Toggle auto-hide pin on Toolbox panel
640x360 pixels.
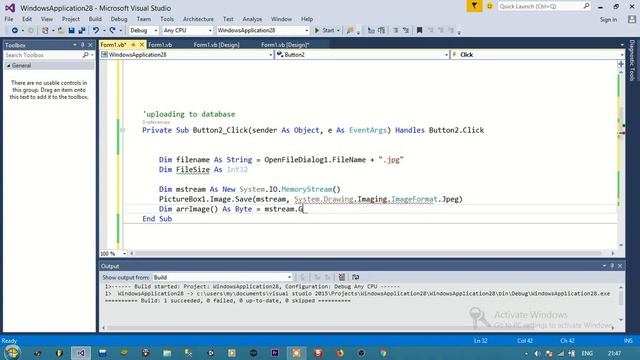(82, 45)
